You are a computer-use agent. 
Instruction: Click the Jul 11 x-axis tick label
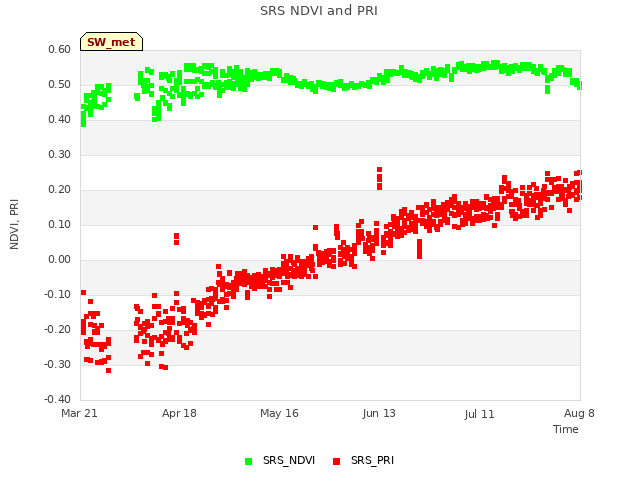click(479, 414)
